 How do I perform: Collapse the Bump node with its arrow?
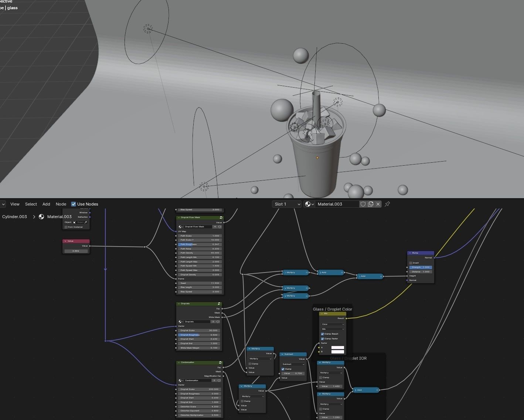[x=410, y=253]
